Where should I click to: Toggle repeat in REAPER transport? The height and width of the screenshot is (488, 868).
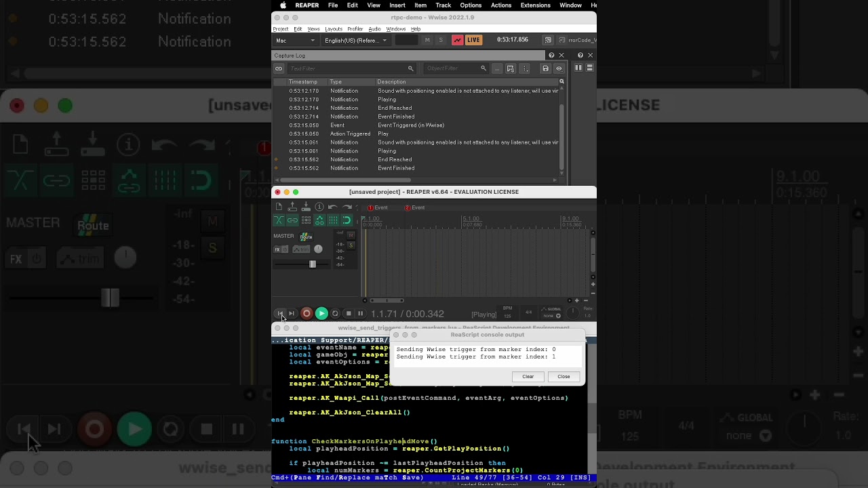(335, 313)
